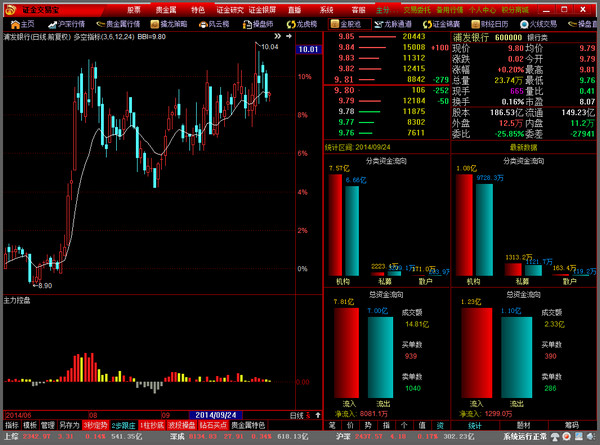Switch to the 题材 tab at bottom right
Screen dimensions: 600x445
point(523,425)
